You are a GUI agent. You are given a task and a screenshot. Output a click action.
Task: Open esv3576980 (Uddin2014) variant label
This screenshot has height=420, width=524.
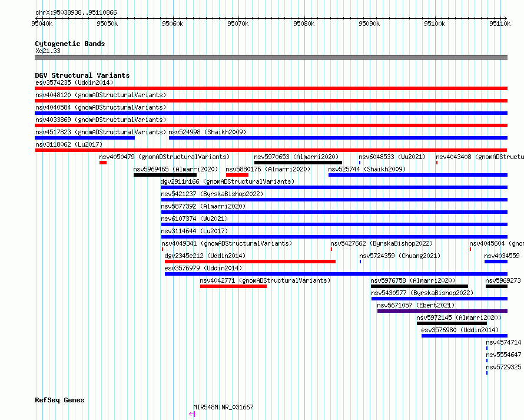coord(460,330)
